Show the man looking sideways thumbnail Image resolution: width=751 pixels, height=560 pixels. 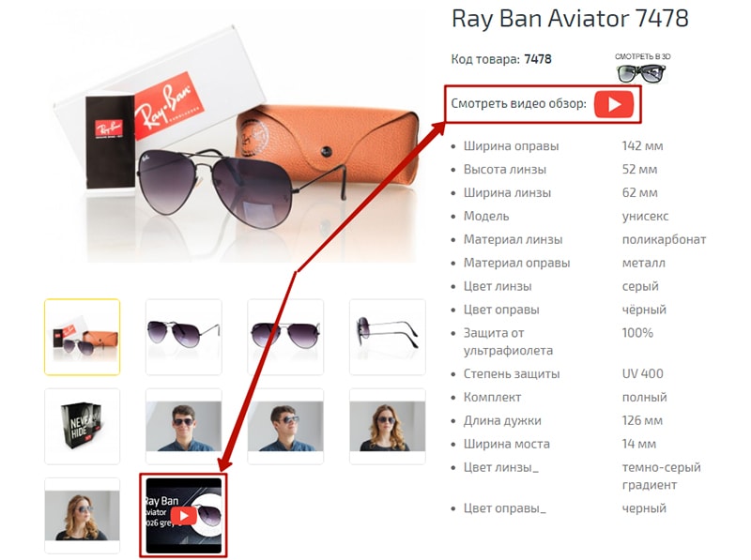285,426
